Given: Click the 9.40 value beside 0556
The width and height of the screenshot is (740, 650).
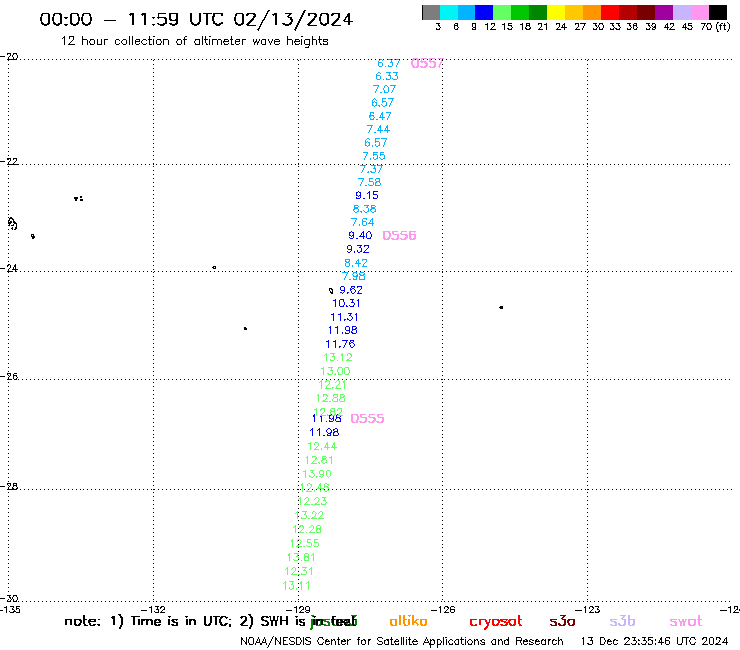Looking at the screenshot, I should coord(360,236).
